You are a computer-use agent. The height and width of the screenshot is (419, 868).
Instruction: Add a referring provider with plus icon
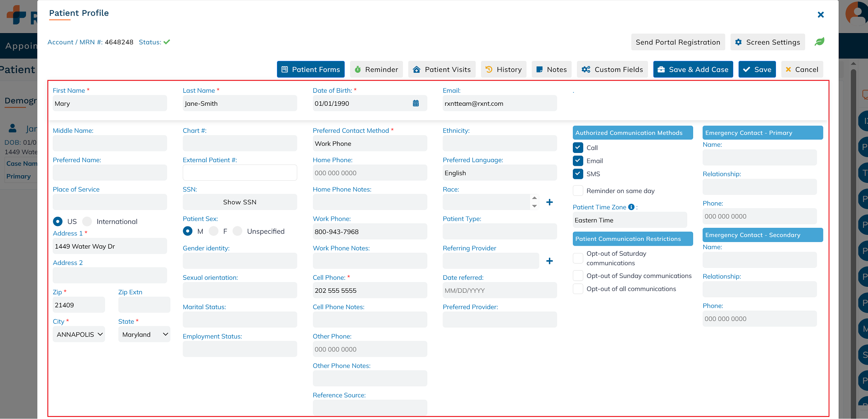click(x=549, y=261)
